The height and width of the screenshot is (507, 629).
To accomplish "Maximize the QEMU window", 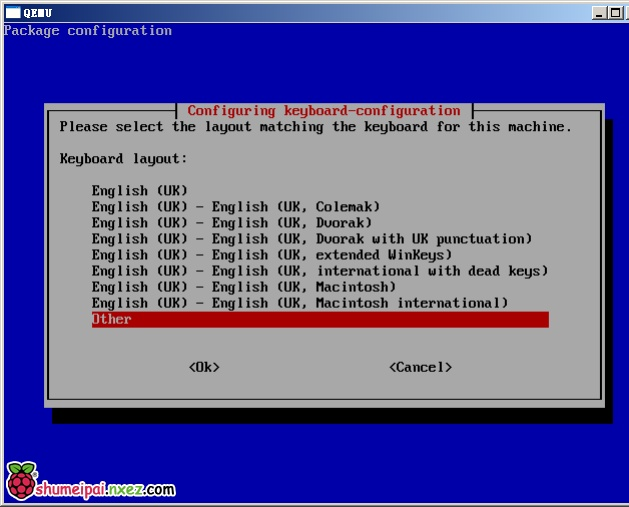I will pyautogui.click(x=615, y=13).
